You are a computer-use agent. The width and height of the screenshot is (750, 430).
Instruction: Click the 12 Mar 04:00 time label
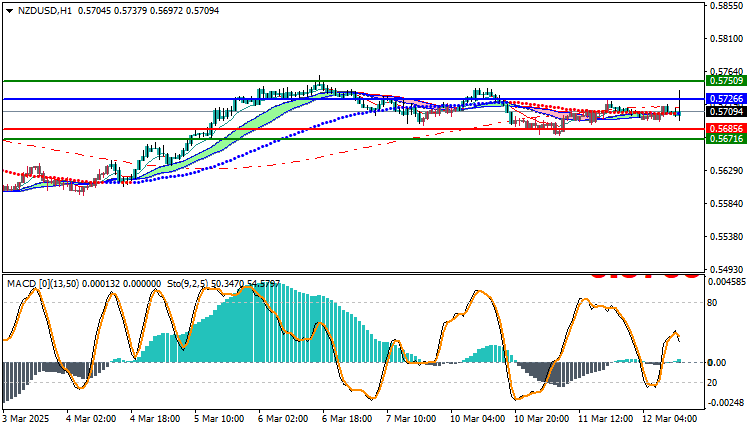[669, 419]
